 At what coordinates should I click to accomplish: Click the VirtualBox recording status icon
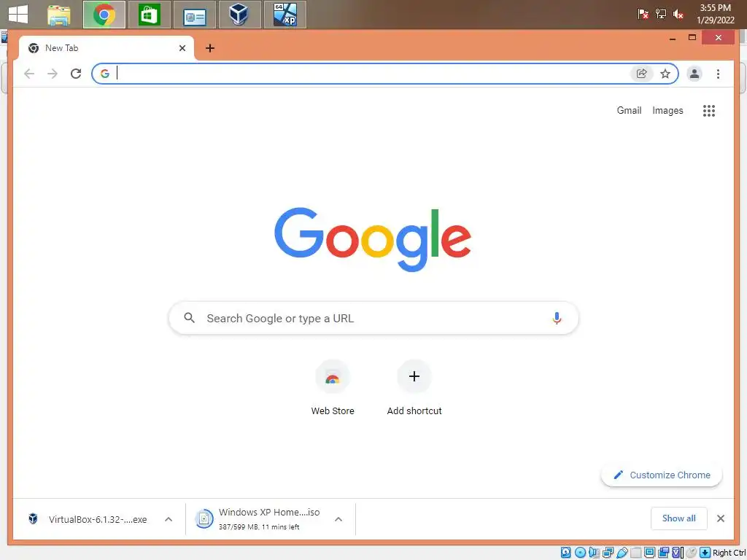click(x=663, y=553)
